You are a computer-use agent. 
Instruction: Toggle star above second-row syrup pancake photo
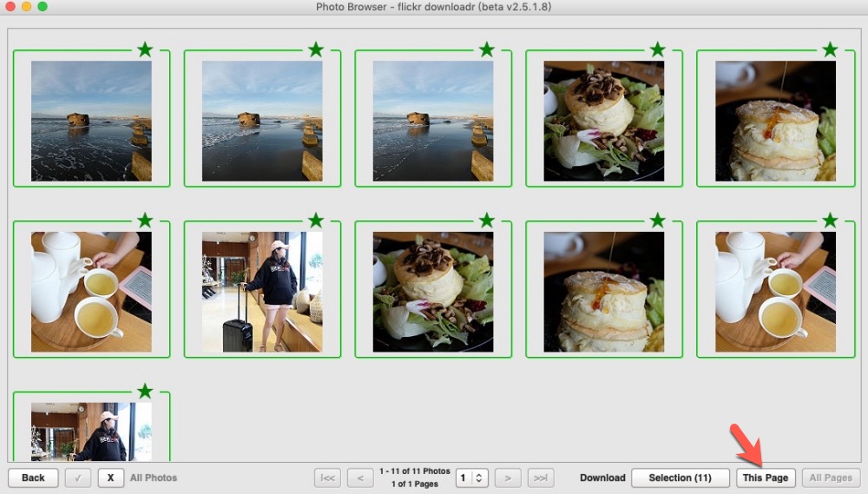point(658,221)
